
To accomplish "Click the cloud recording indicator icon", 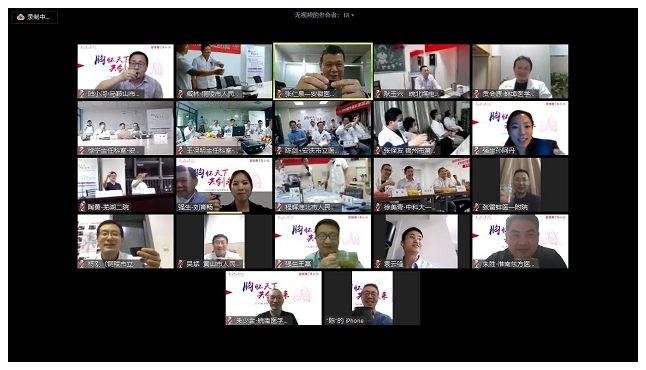I will point(21,17).
